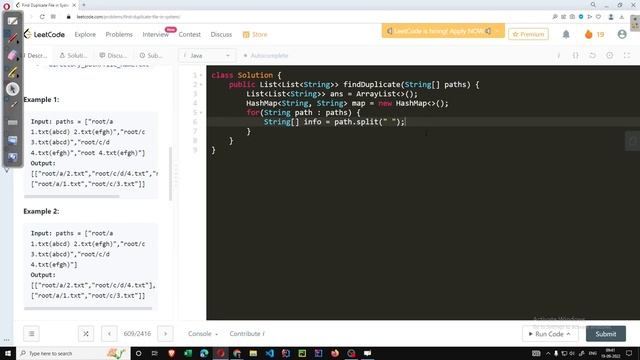Go to previous problem arrow
Image resolution: width=640 pixels, height=360 pixels.
coord(109,334)
